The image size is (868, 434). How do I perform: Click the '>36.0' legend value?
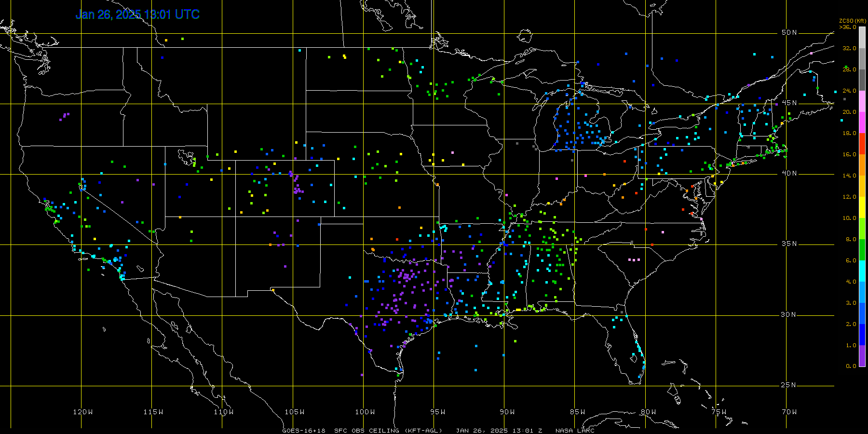click(848, 27)
